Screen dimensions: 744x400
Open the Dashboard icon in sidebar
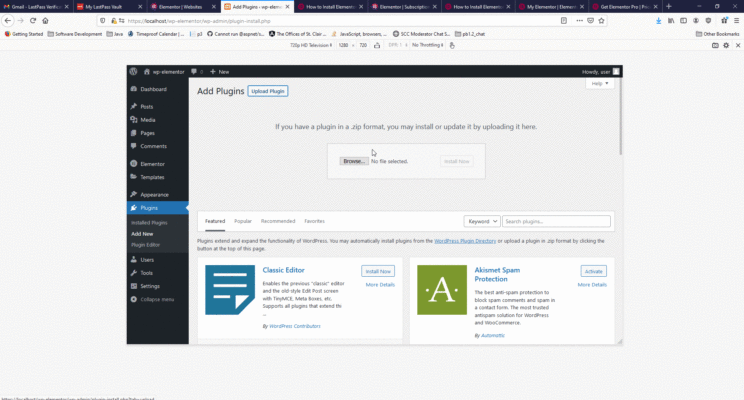click(133, 89)
